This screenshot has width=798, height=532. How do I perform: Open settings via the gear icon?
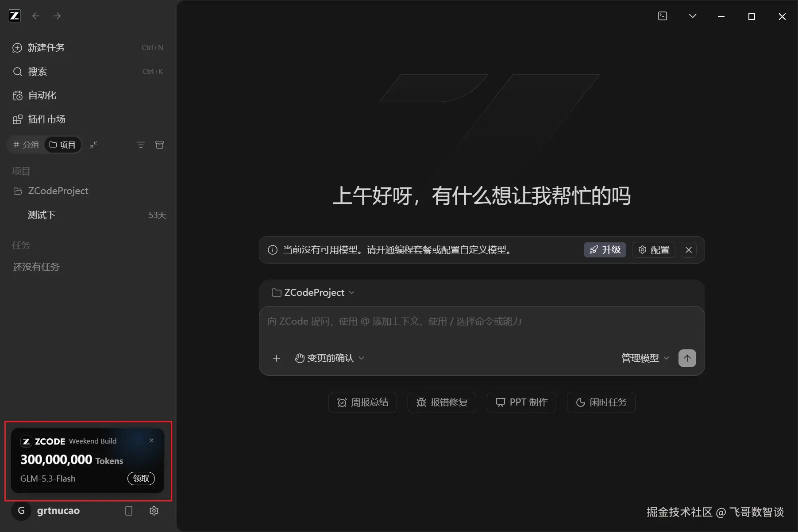pyautogui.click(x=154, y=511)
